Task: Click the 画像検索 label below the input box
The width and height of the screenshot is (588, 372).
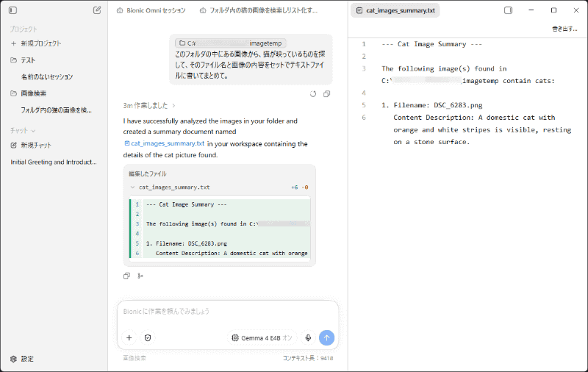Action: [x=135, y=358]
